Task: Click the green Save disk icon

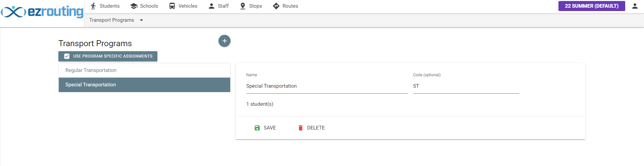Action: (257, 128)
